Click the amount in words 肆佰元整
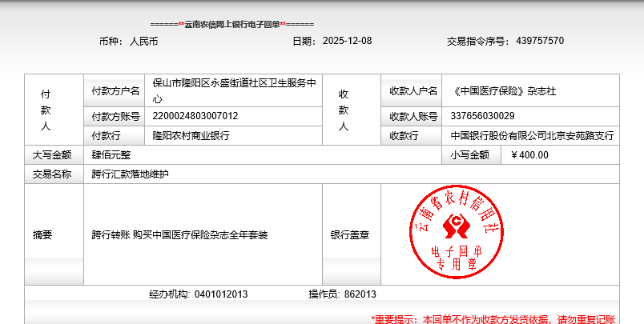644x324 pixels. coord(111,155)
